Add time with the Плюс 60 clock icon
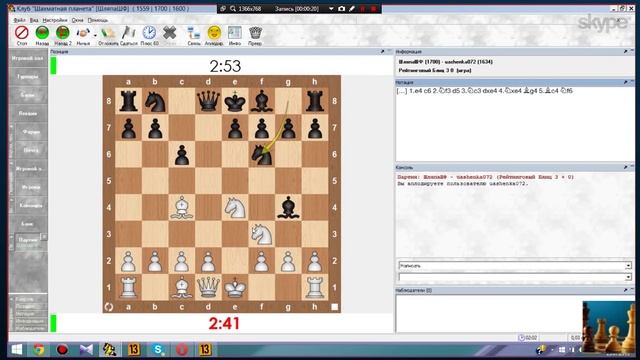This screenshot has width=640, height=360. (149, 33)
